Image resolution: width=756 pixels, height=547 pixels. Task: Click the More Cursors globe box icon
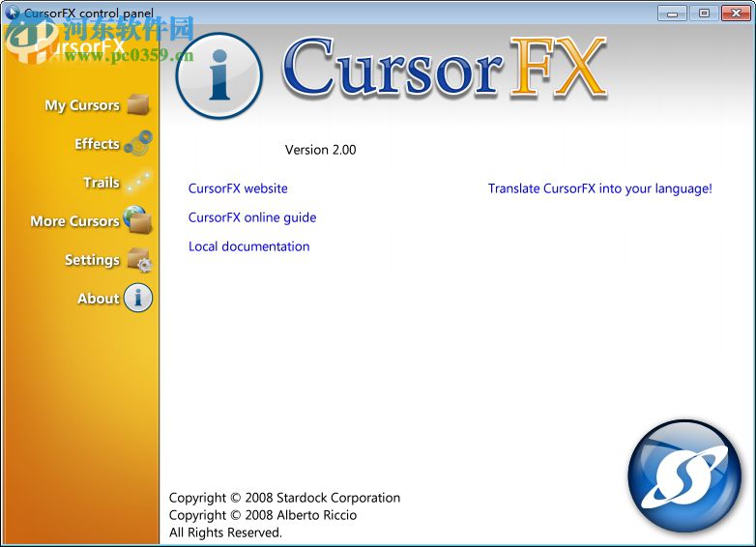(x=138, y=219)
